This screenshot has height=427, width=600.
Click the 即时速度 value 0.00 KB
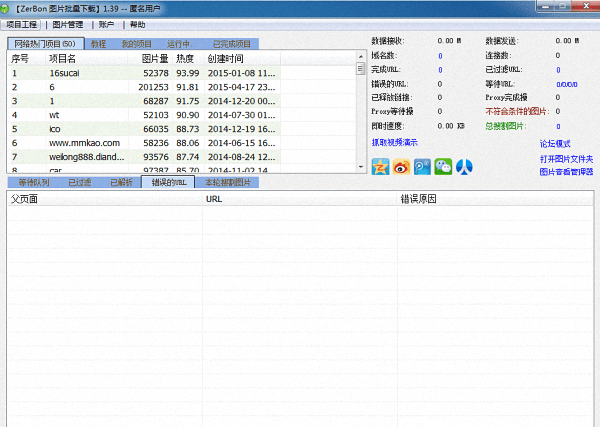[x=451, y=126]
